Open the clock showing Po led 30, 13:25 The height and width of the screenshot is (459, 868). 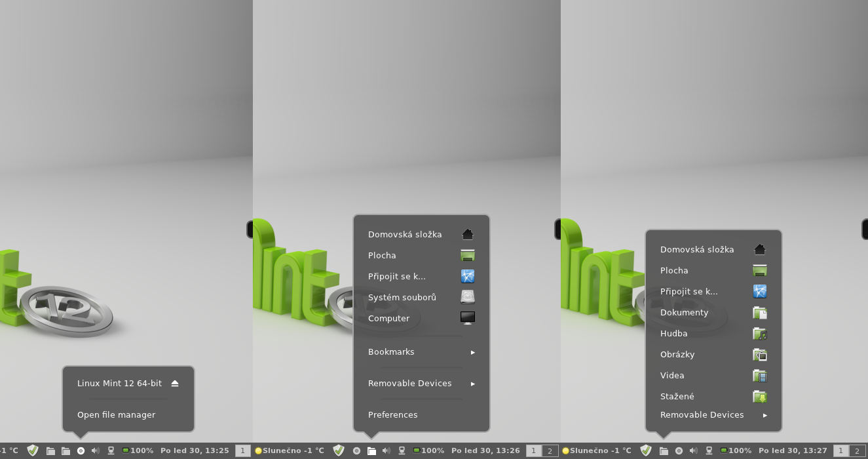tap(195, 450)
